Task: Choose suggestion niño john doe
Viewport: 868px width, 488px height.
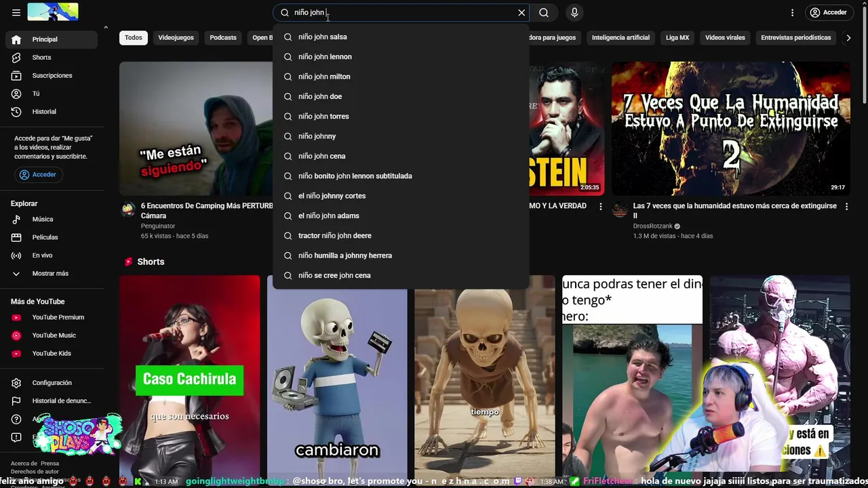Action: coord(401,97)
